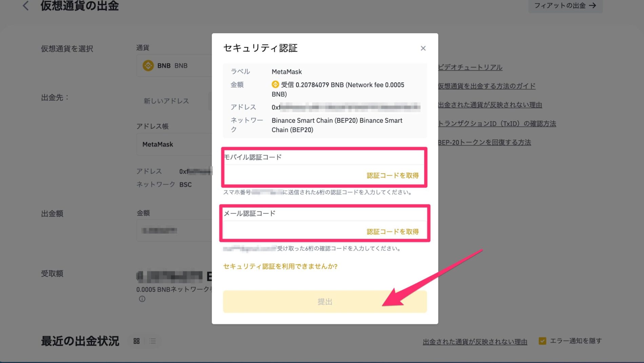
Task: Open the BNB currency selector dropdown
Action: pos(174,65)
